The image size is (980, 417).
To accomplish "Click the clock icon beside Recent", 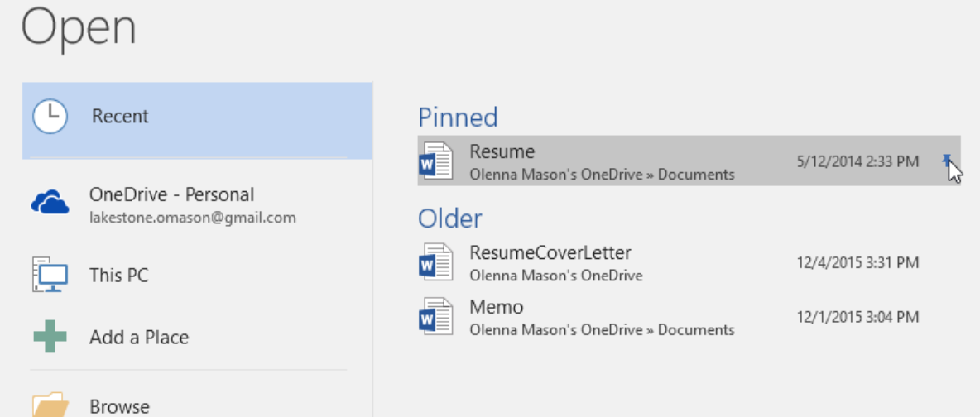I will 50,117.
